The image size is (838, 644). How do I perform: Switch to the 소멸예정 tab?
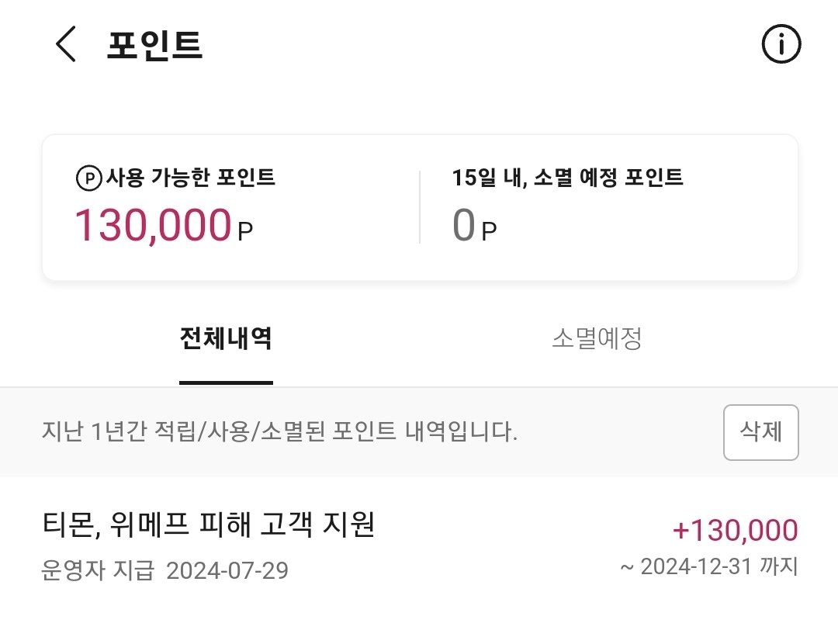[598, 338]
